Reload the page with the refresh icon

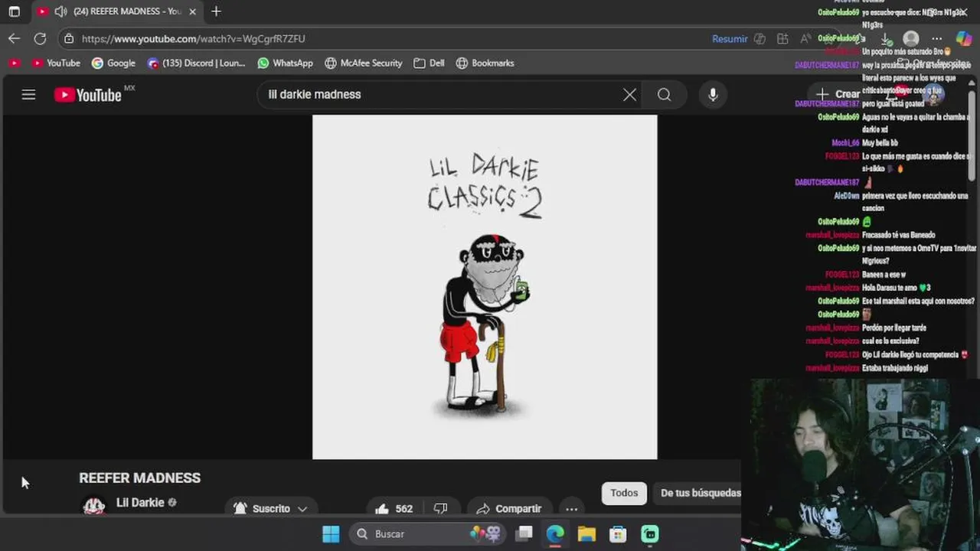click(40, 38)
